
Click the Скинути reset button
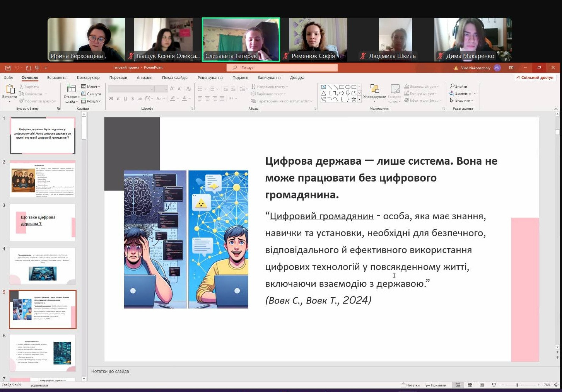(91, 94)
